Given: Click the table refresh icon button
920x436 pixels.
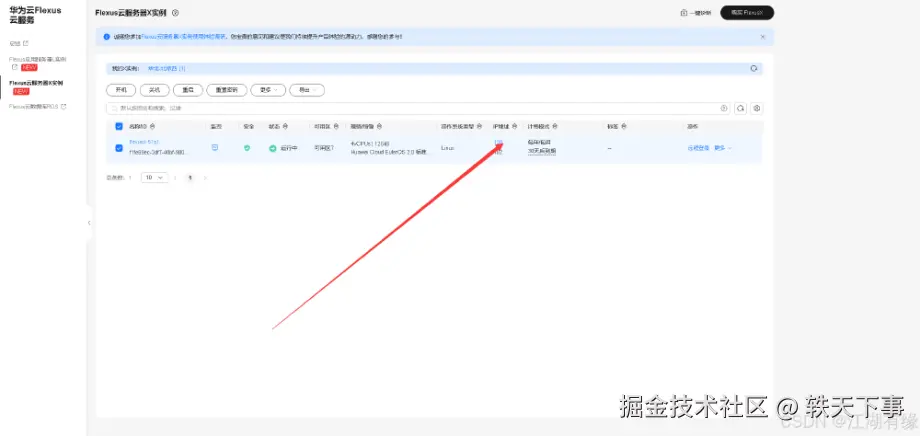Looking at the screenshot, I should click(x=740, y=108).
